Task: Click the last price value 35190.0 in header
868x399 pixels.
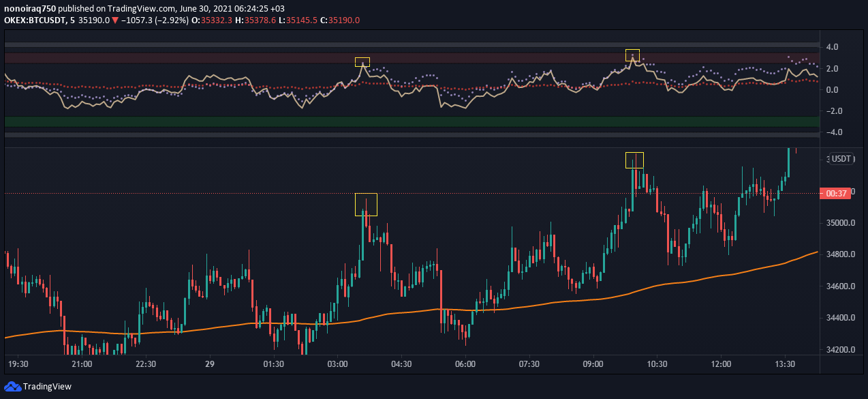Action: [x=94, y=20]
